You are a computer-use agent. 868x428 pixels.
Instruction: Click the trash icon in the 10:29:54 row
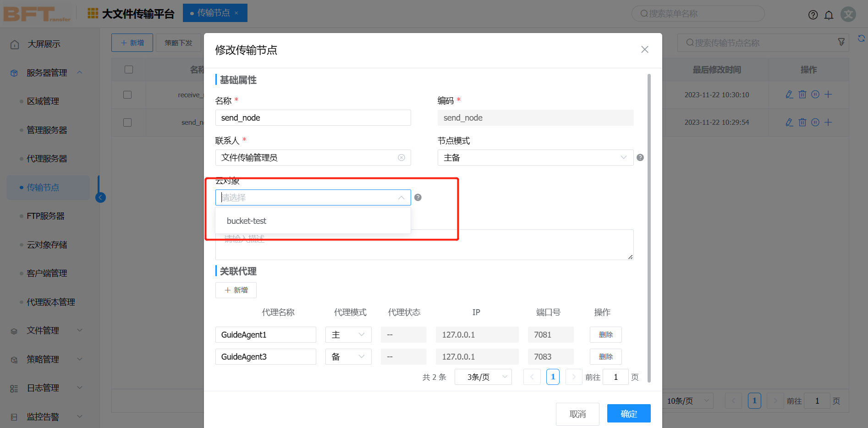click(x=802, y=122)
